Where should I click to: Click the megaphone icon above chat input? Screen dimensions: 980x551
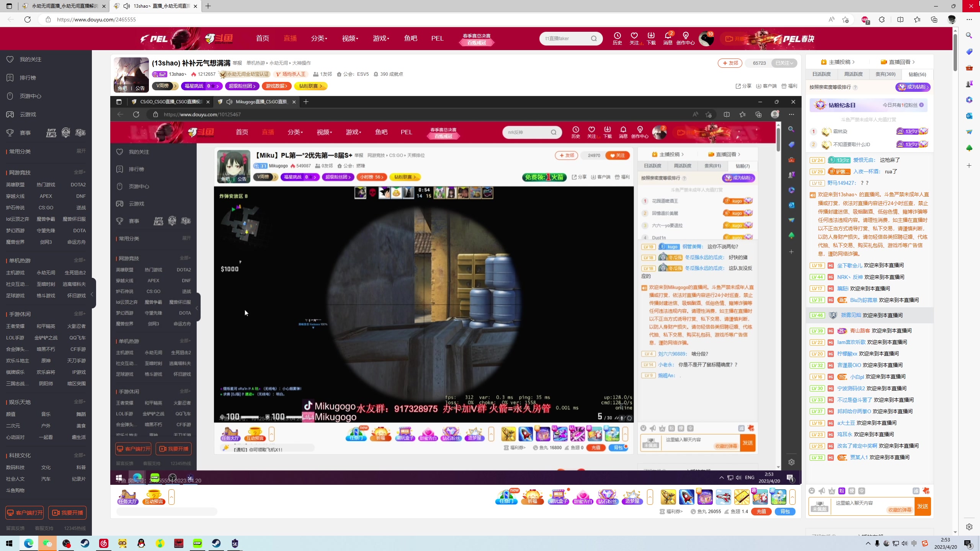pos(822,491)
